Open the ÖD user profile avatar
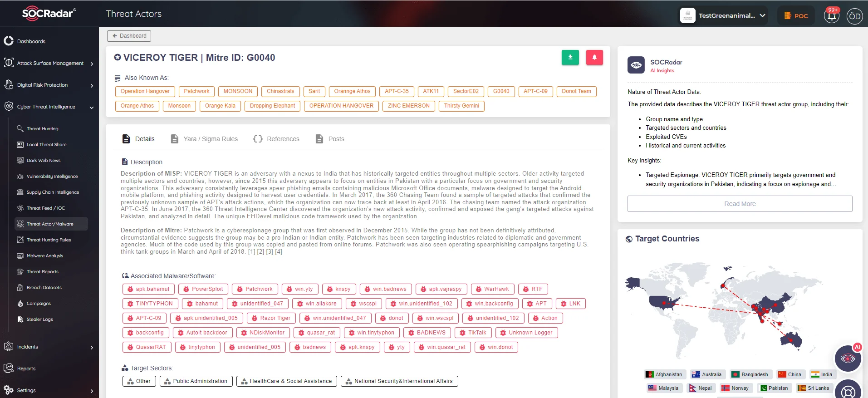Screen dimensions: 868x398 coord(855,16)
